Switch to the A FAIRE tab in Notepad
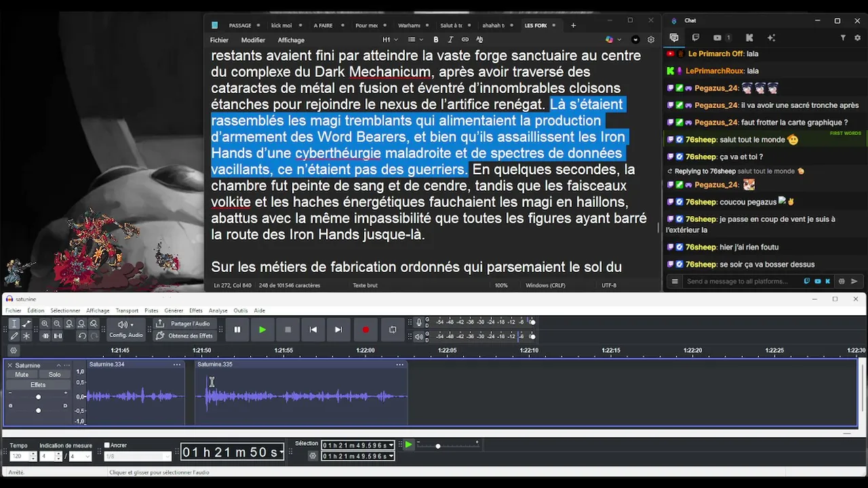The image size is (868, 488). point(323,25)
